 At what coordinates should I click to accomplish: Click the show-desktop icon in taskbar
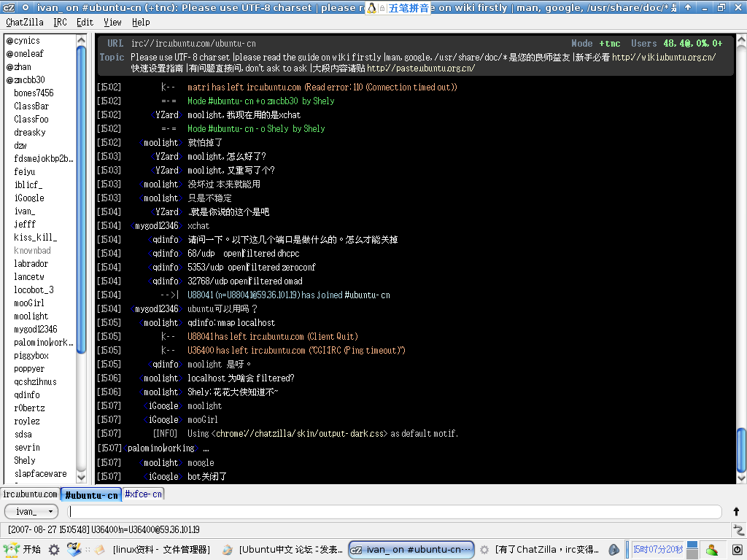[x=74, y=550]
